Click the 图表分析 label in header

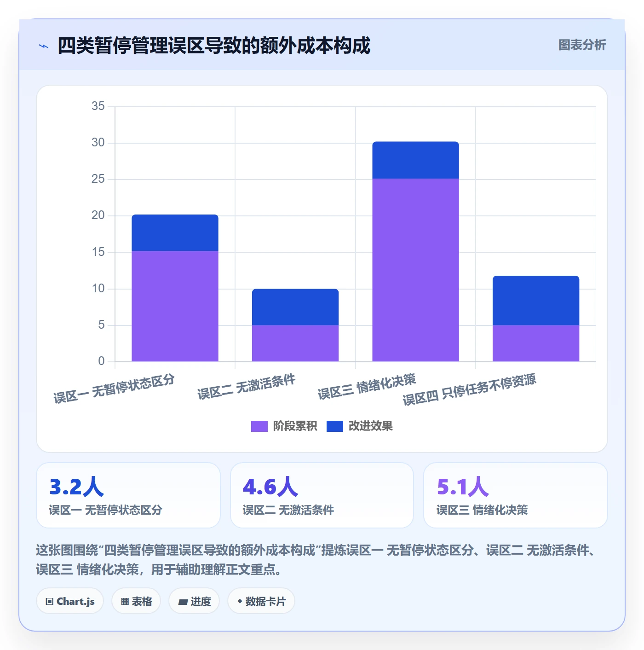tap(582, 45)
